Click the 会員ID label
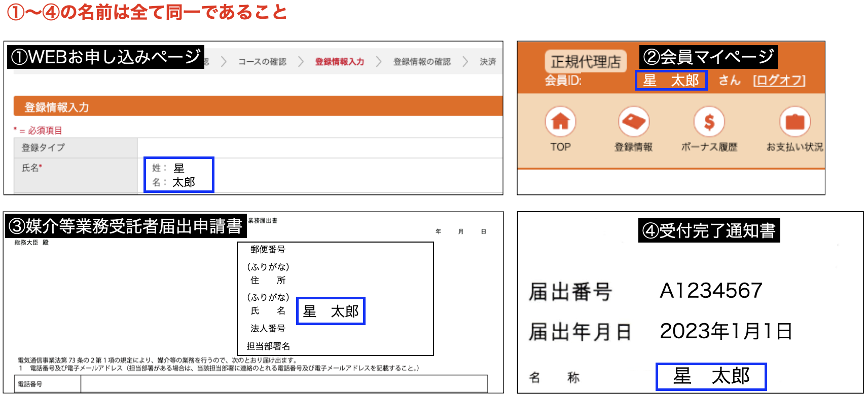Screen dimensions: 868x396 point(563,81)
